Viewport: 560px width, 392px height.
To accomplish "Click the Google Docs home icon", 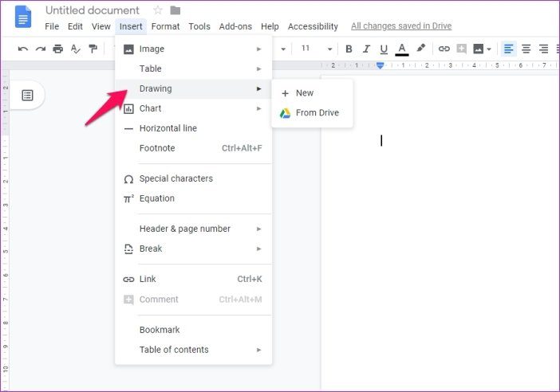I will click(23, 17).
